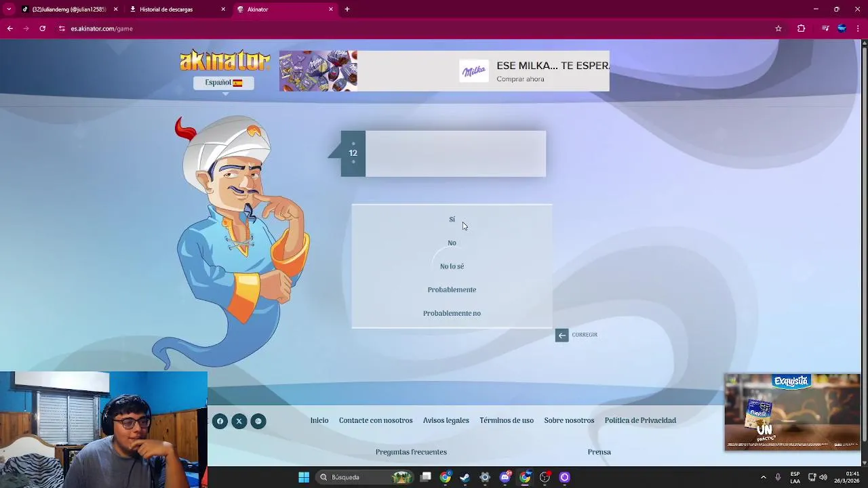Open Task View on taskbar
This screenshot has height=488, width=868.
tap(426, 477)
